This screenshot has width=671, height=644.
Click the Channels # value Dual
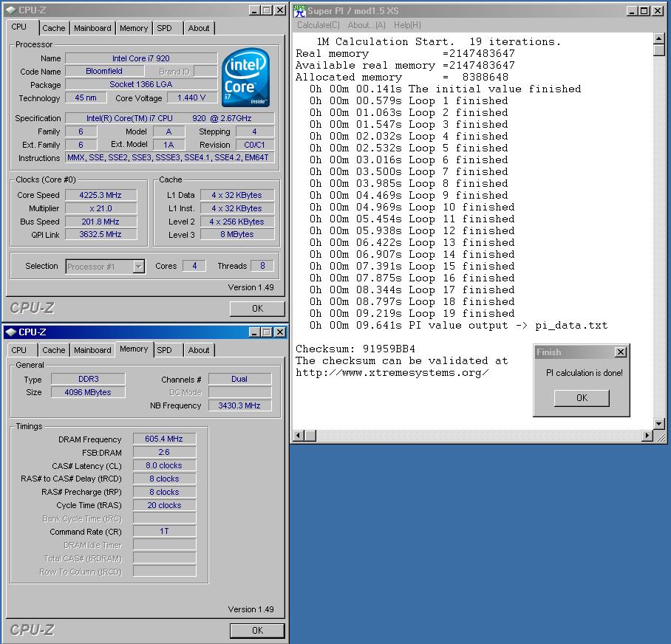[x=239, y=379]
